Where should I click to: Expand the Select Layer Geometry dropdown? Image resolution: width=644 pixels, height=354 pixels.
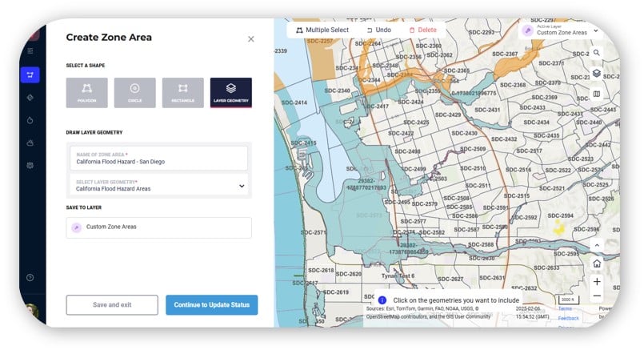242,186
